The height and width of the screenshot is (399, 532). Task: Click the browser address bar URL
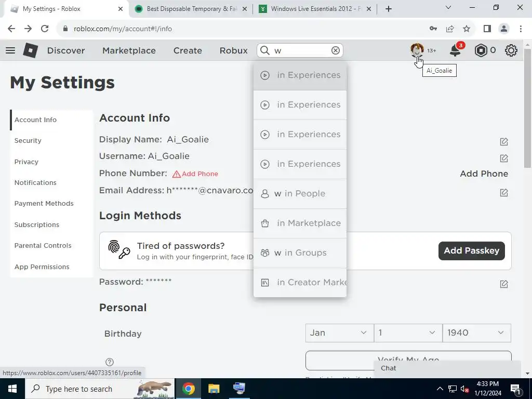(x=123, y=29)
